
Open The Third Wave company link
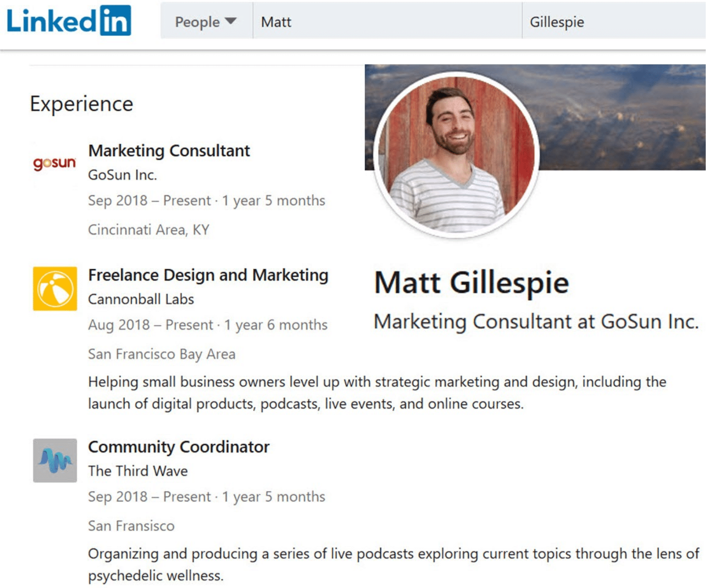point(138,471)
